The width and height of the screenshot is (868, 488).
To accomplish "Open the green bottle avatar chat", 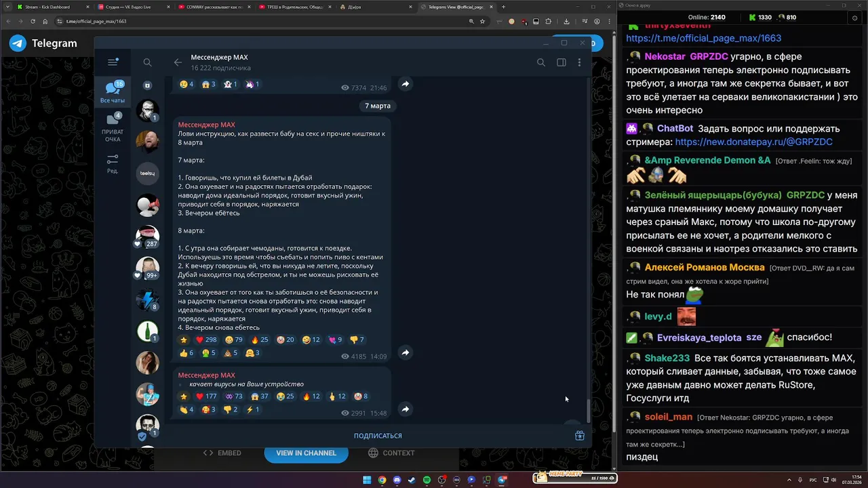I will point(147,331).
